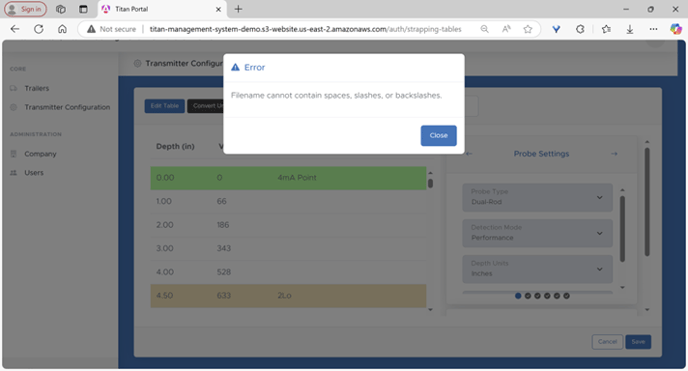The width and height of the screenshot is (688, 371).
Task: Select the second settings page dot
Action: click(528, 296)
